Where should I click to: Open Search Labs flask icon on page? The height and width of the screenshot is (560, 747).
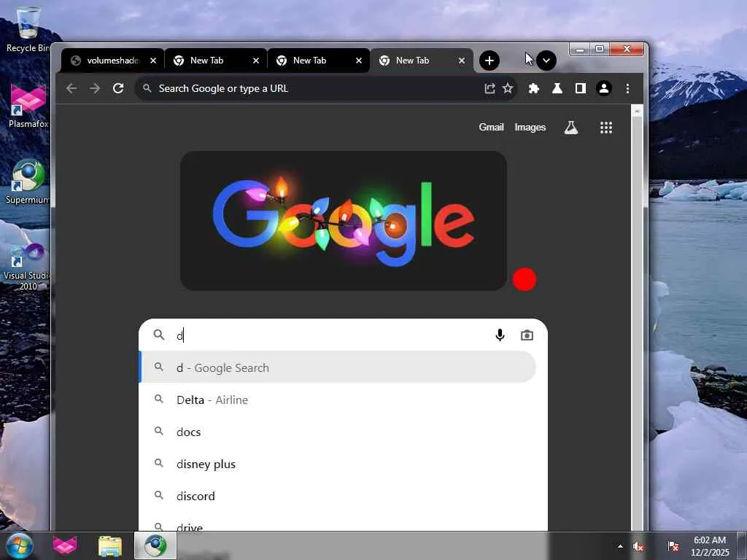point(570,127)
